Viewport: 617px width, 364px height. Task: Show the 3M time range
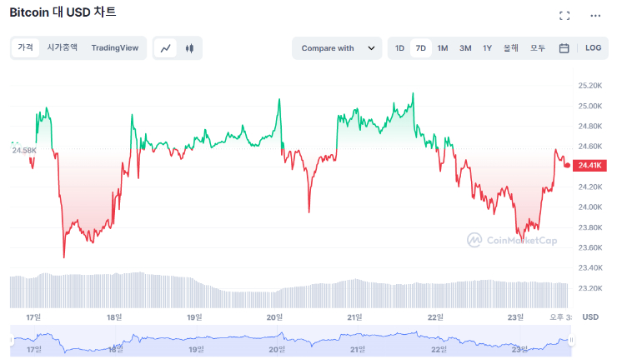click(x=465, y=48)
